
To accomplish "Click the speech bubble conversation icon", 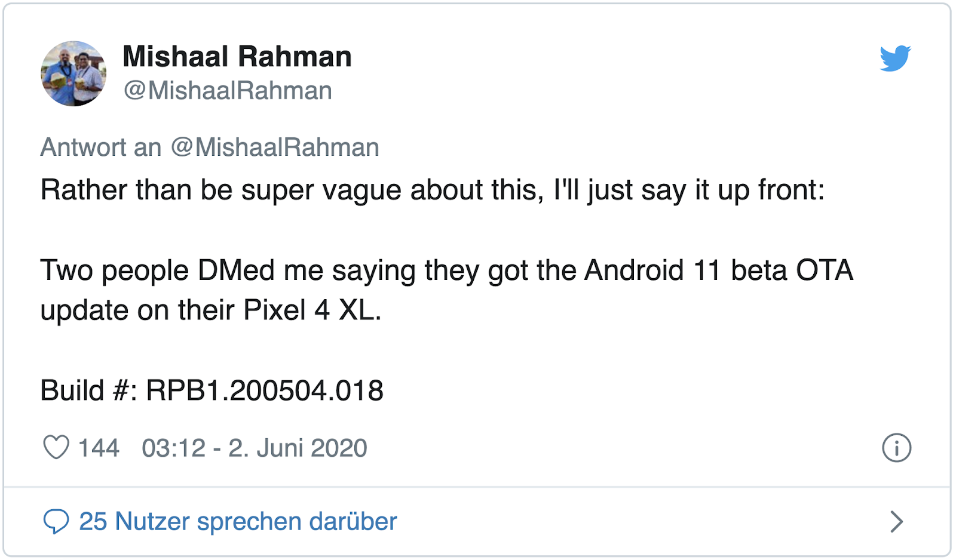I will click(56, 521).
